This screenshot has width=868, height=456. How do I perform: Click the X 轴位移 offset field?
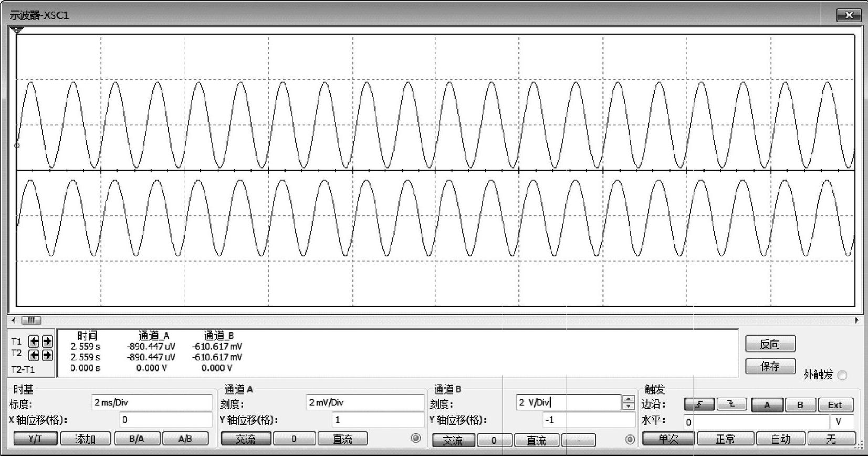(166, 420)
